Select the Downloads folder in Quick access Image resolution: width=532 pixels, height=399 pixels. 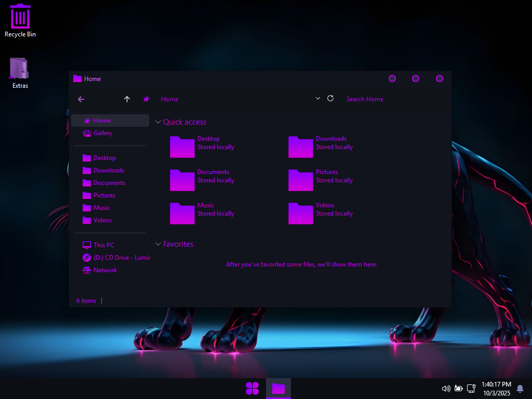point(321,147)
